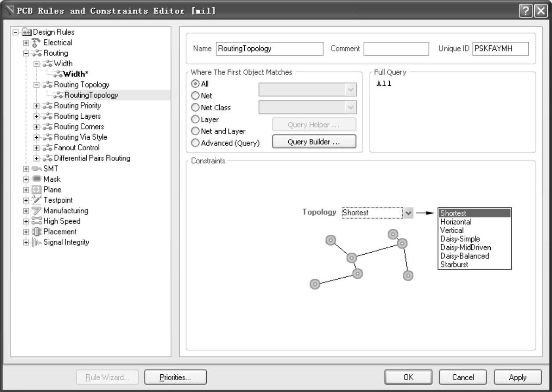Open the Query Builder dialog
The image size is (552, 392).
[314, 142]
